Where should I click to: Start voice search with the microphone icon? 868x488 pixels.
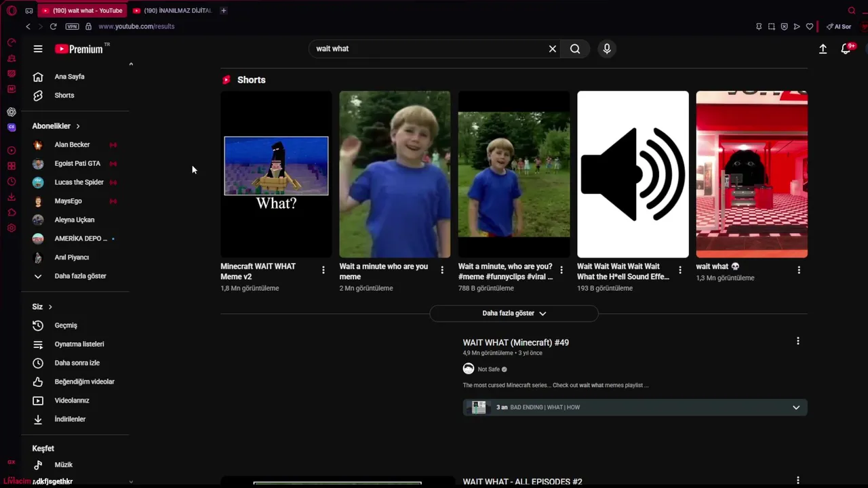(607, 49)
